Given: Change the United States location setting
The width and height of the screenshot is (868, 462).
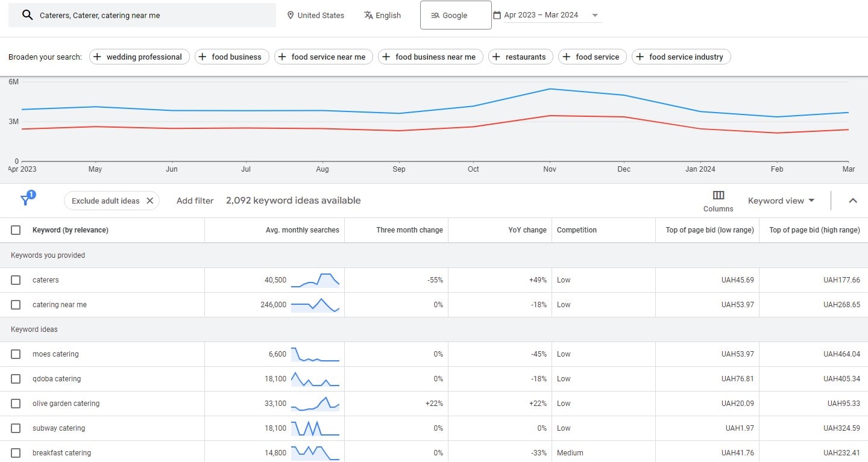Looking at the screenshot, I should coord(315,15).
